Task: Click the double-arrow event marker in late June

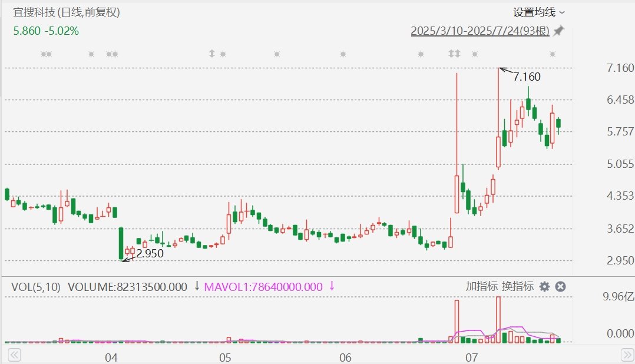Action: tap(454, 54)
